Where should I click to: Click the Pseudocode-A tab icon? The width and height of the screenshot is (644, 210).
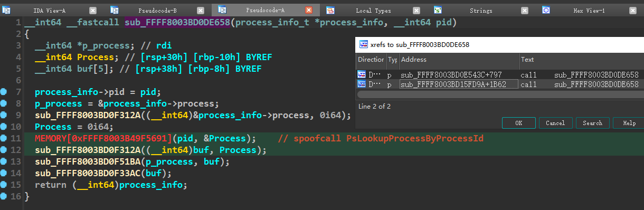(222, 10)
